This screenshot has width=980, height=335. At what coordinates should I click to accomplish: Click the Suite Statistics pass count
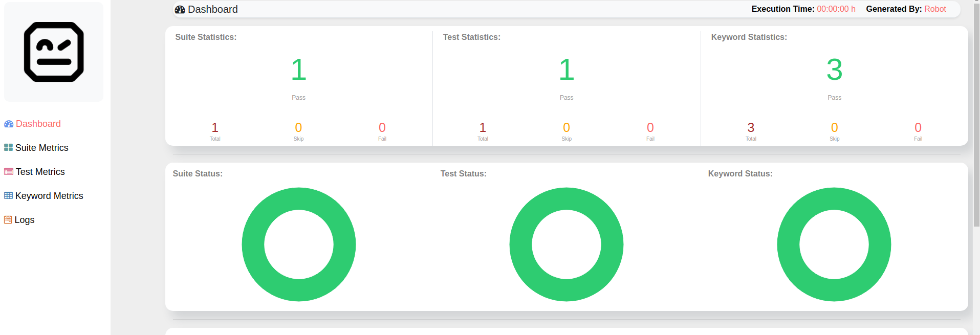click(x=299, y=70)
